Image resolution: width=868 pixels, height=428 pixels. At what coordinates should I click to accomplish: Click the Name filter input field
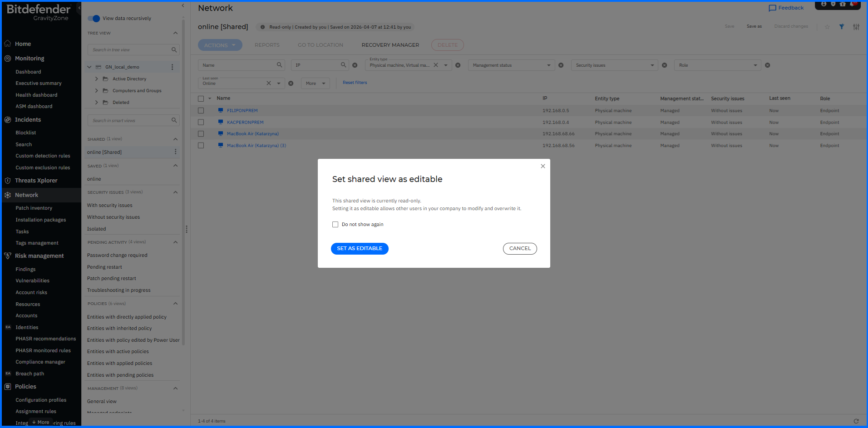pyautogui.click(x=237, y=65)
